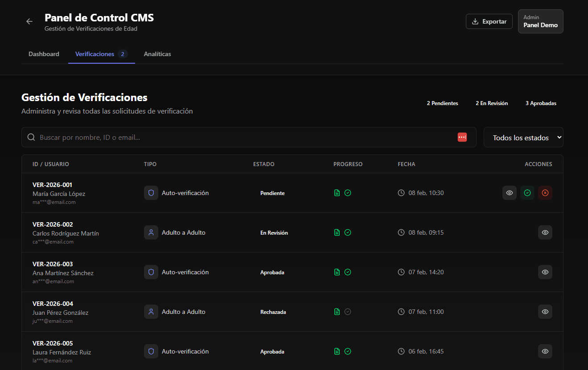Click the check-circle progress icon for VER-2026-002
Screen dimensions: 588x370
(x=348, y=232)
